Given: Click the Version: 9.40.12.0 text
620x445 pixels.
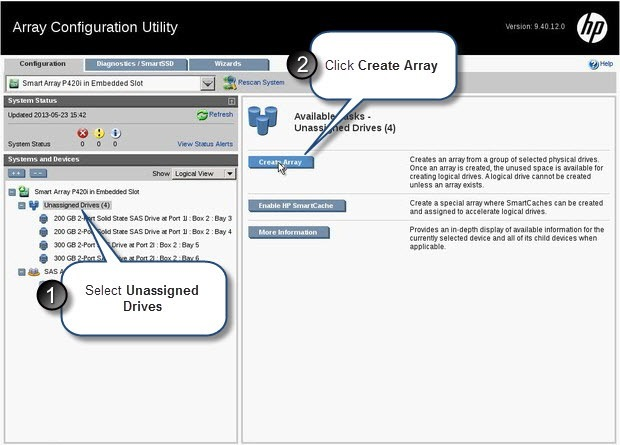Looking at the screenshot, I should coord(535,27).
